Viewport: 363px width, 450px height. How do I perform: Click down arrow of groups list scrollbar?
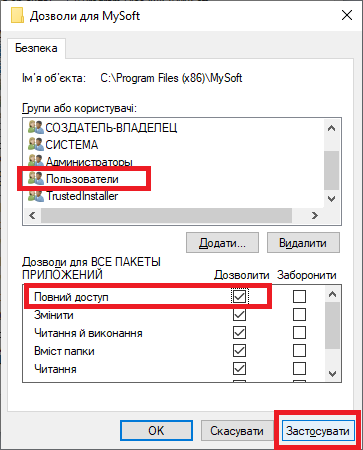pyautogui.click(x=331, y=199)
